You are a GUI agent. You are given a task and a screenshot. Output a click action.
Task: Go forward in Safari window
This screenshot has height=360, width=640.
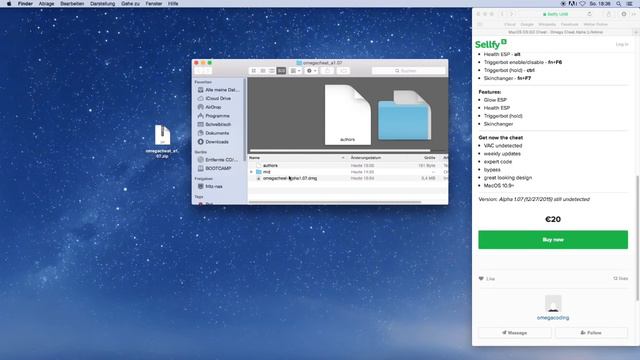point(511,14)
